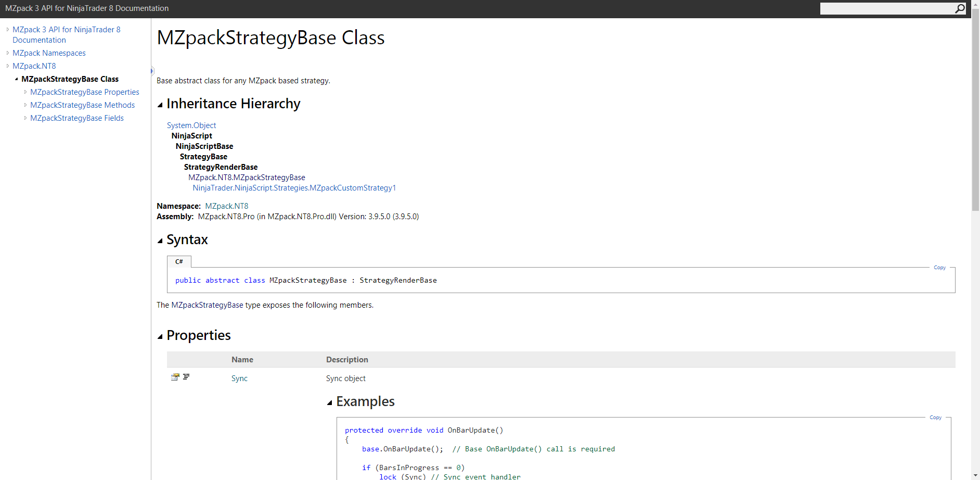Click the scrollbar up arrow
Screen dimensions: 980x480
click(x=975, y=4)
